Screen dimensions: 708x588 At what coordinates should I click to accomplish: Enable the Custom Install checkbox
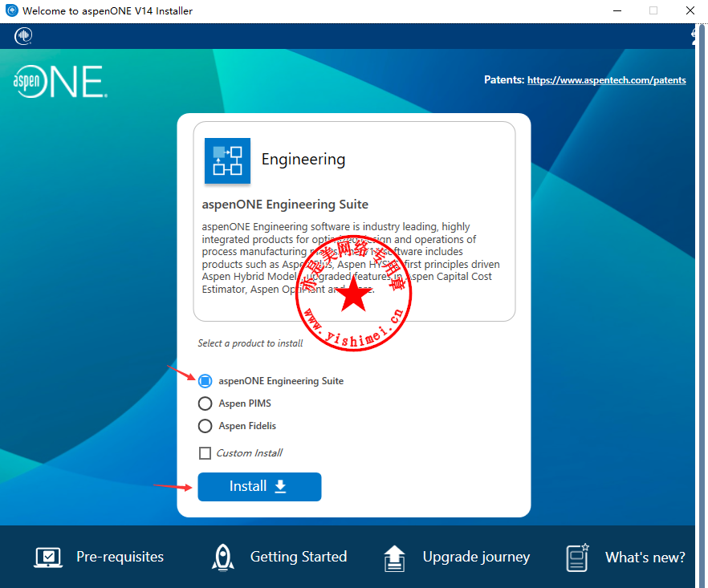(205, 453)
